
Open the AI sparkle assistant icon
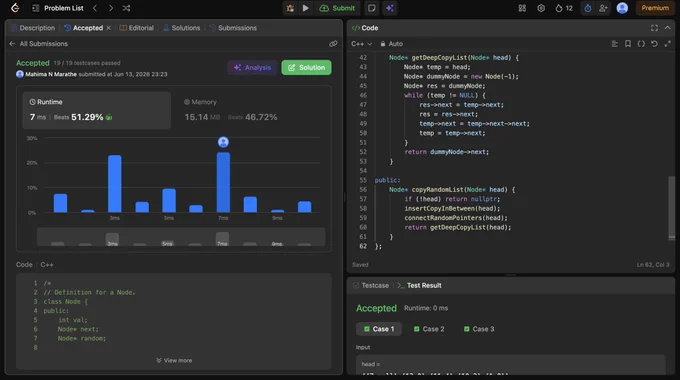click(389, 8)
